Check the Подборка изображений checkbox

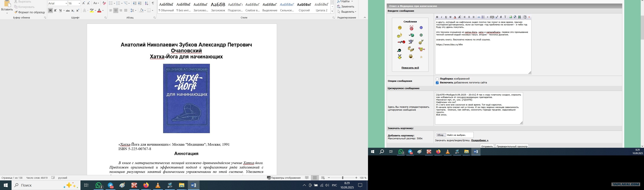(437, 79)
